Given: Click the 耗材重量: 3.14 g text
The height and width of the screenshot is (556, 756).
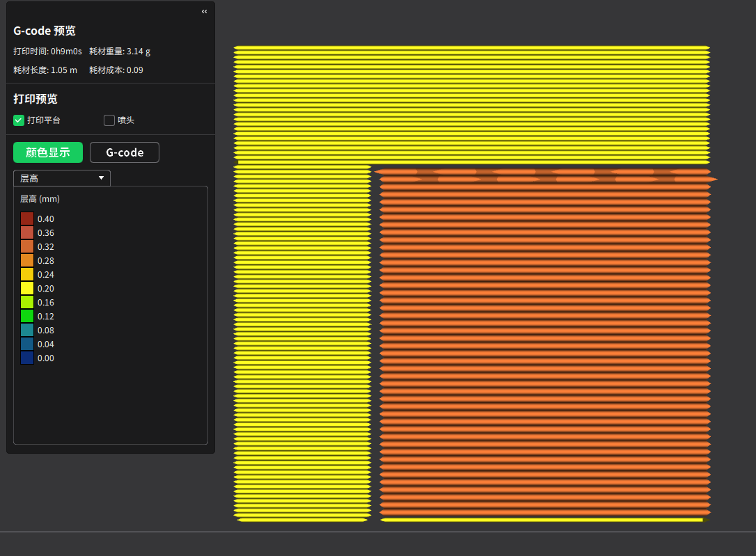Looking at the screenshot, I should tap(120, 51).
